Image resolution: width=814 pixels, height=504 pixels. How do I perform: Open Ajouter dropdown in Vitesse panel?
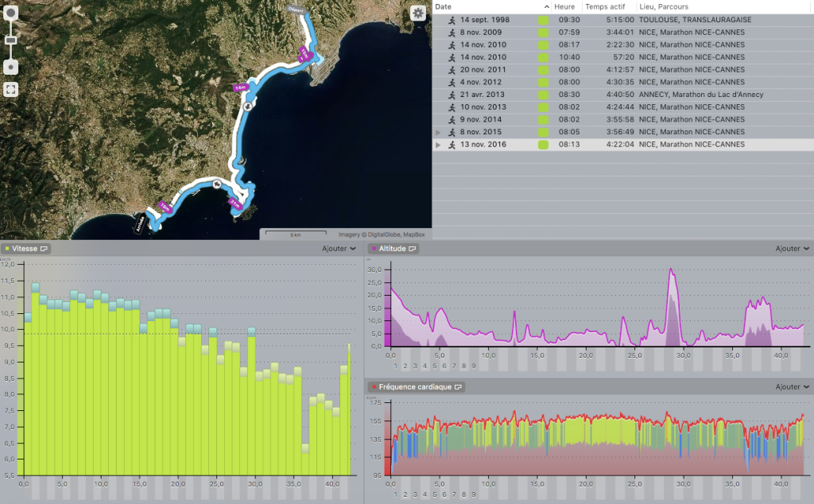coord(339,249)
